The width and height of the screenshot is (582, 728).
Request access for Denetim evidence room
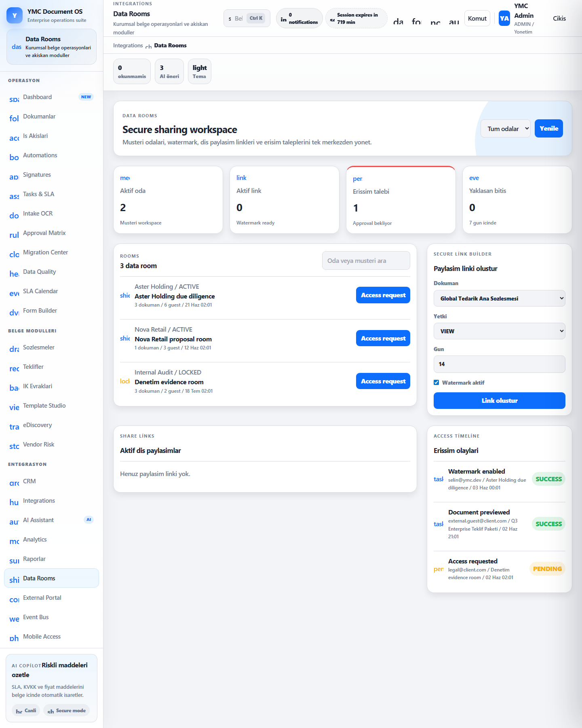coord(383,381)
